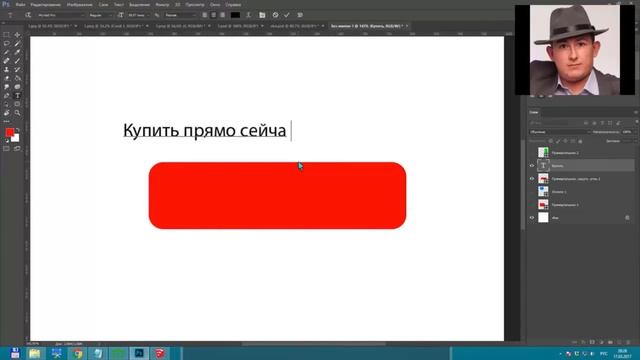Cancel the current text edit
This screenshot has width=640, height=360.
(x=276, y=15)
